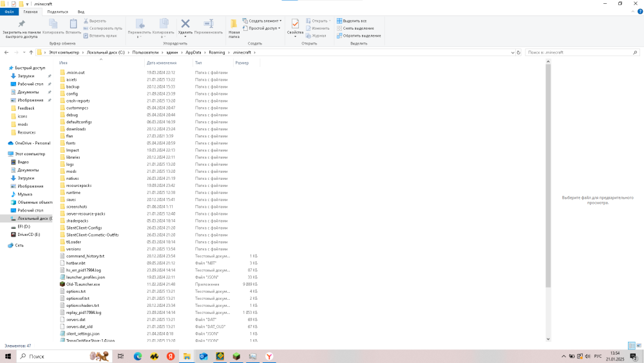
Task: Open Переместить в dropdown
Action: pos(140,28)
